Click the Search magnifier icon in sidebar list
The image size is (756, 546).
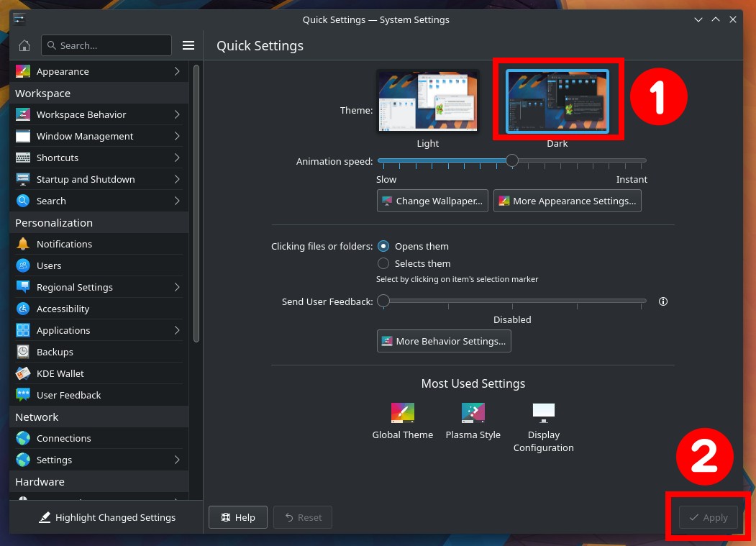tap(23, 201)
